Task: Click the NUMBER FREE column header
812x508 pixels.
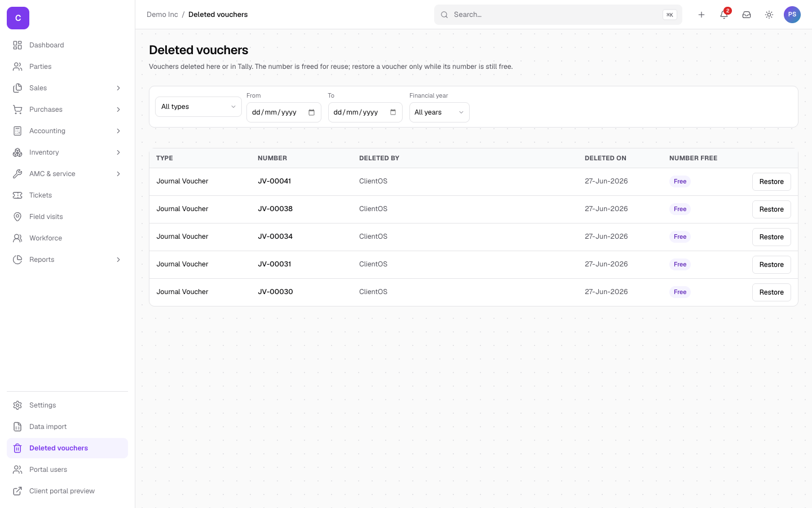Action: tap(693, 158)
